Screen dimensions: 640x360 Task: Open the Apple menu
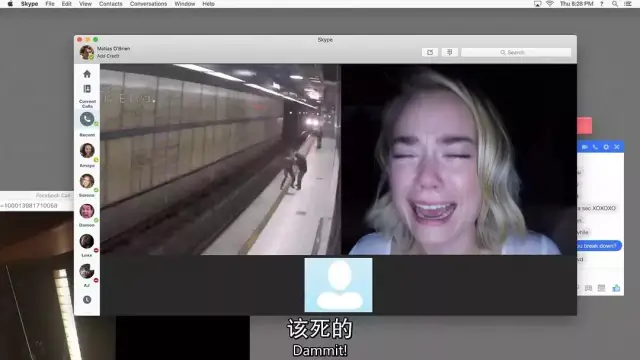[x=10, y=4]
